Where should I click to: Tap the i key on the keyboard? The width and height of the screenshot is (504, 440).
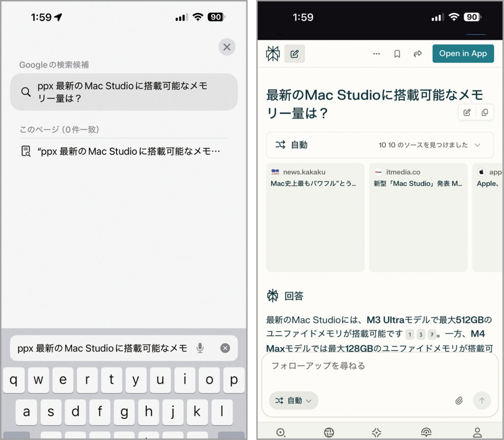(185, 380)
